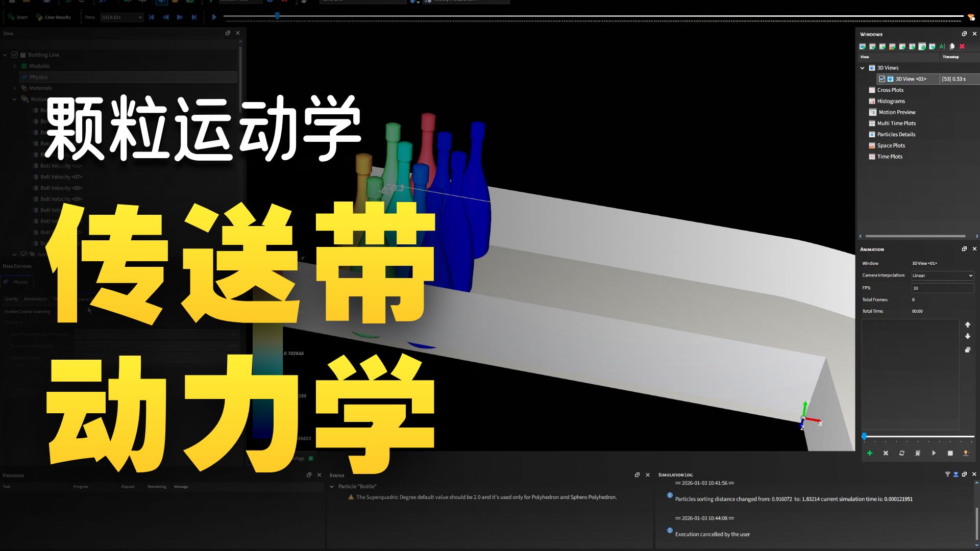
Task: Toggle the Bottling Line checkbox
Action: (15, 55)
